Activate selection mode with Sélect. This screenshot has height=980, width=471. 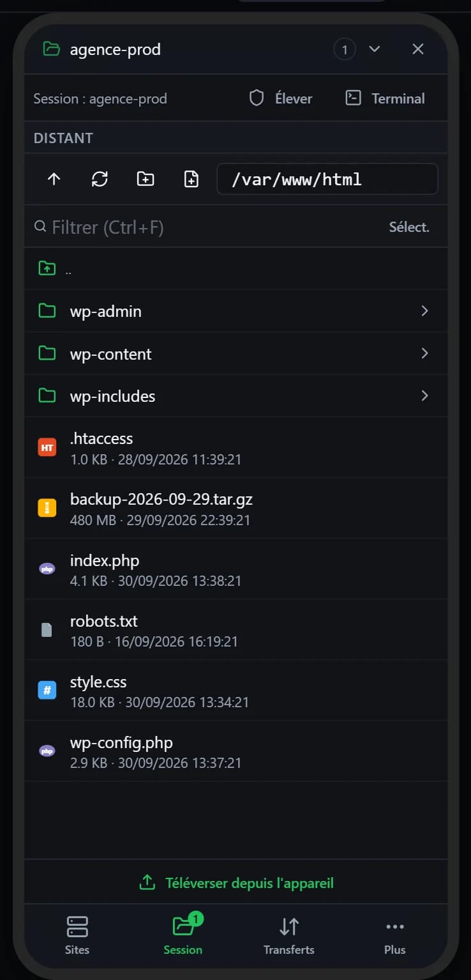pyautogui.click(x=409, y=227)
